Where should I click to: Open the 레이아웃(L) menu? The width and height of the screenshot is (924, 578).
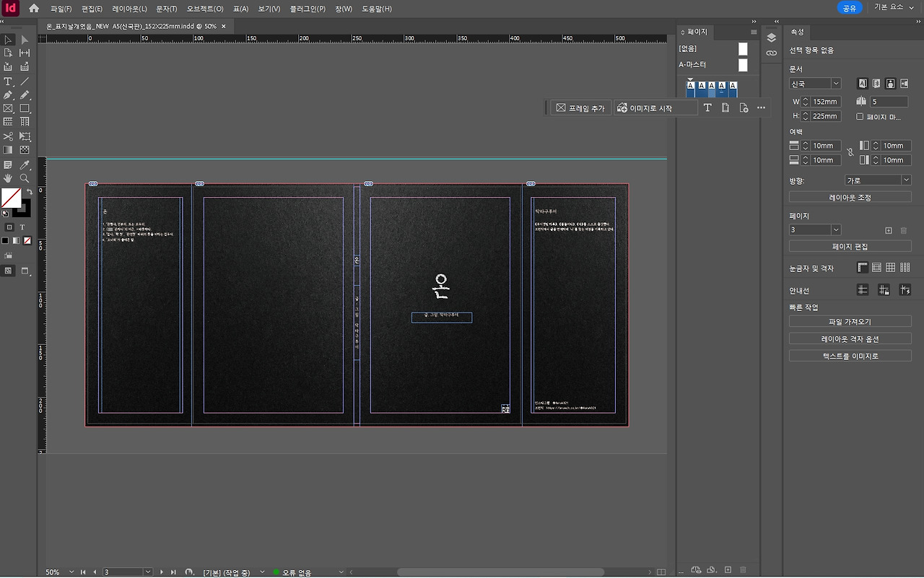point(129,9)
